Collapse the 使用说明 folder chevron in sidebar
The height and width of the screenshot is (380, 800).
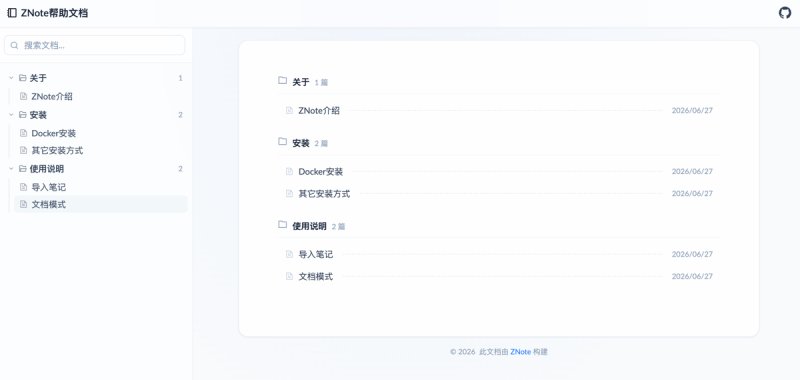[x=11, y=169]
